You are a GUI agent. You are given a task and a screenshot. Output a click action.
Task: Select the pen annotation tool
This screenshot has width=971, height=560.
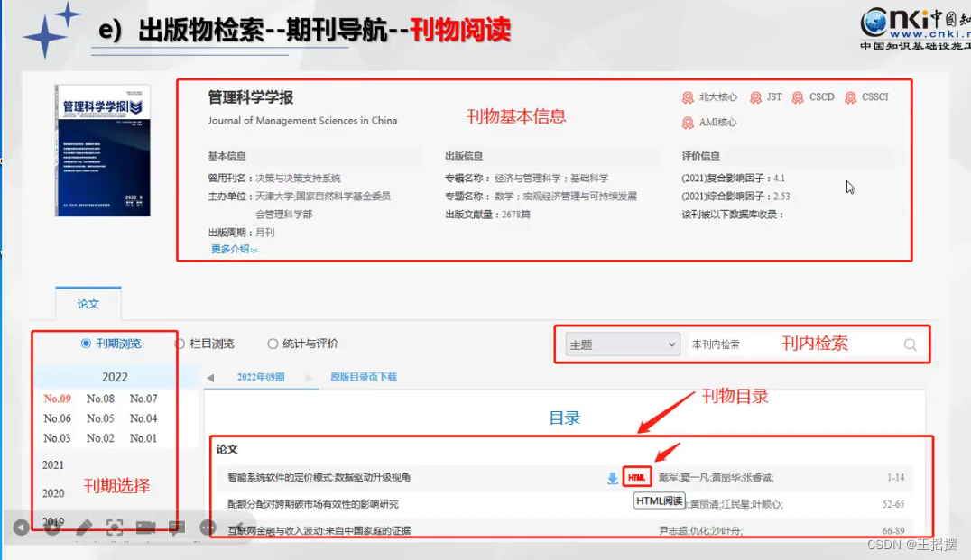pyautogui.click(x=84, y=528)
